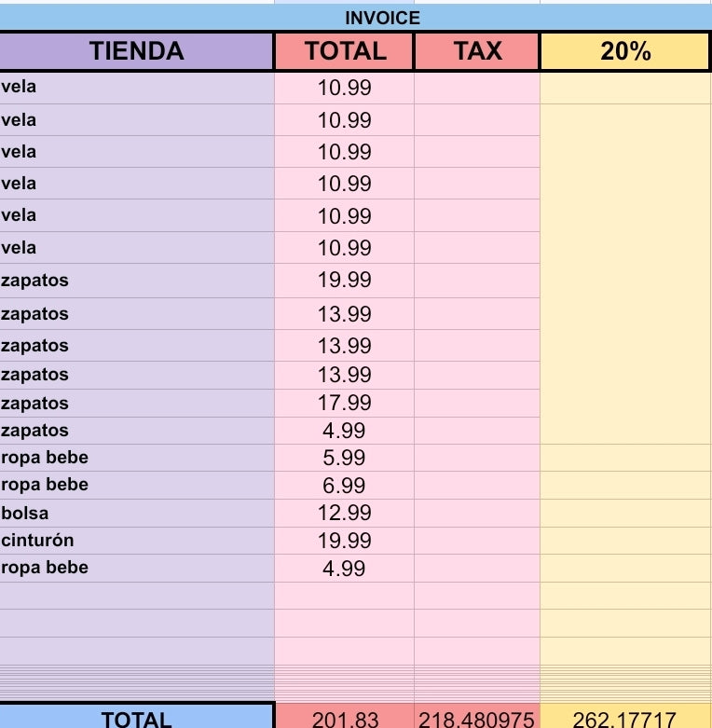
Task: Click the TIENDA column header
Action: [136, 51]
